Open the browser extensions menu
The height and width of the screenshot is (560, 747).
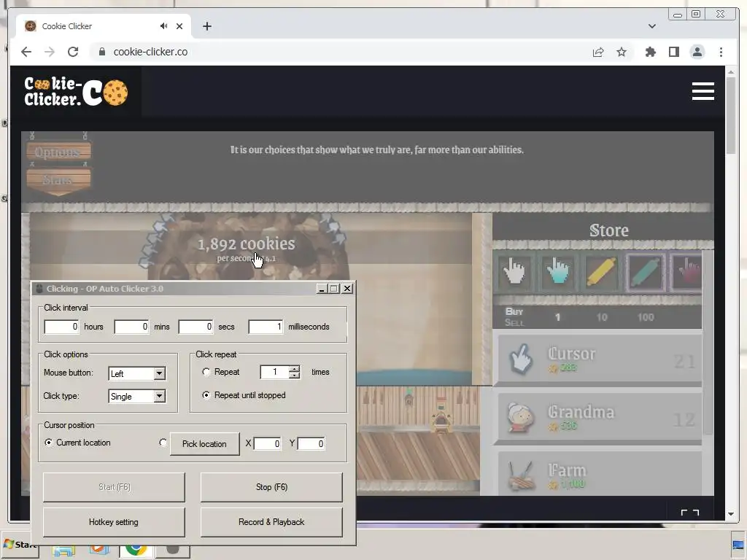coord(650,52)
